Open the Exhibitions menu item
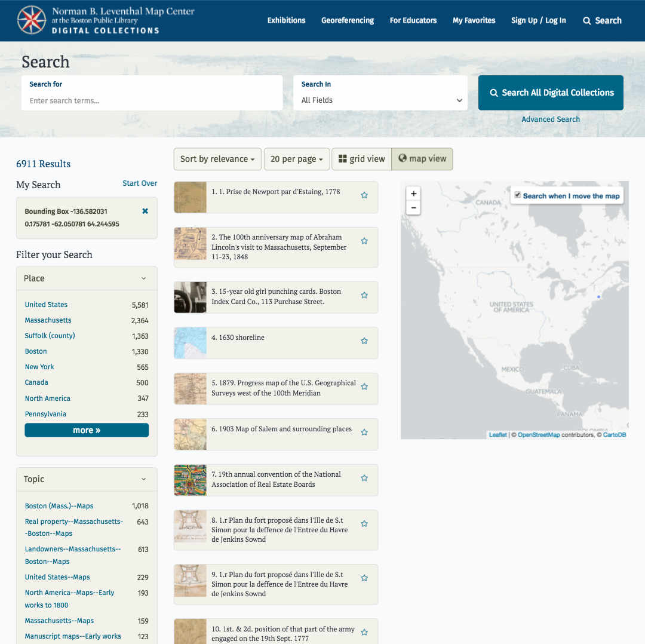645x644 pixels. tap(286, 20)
